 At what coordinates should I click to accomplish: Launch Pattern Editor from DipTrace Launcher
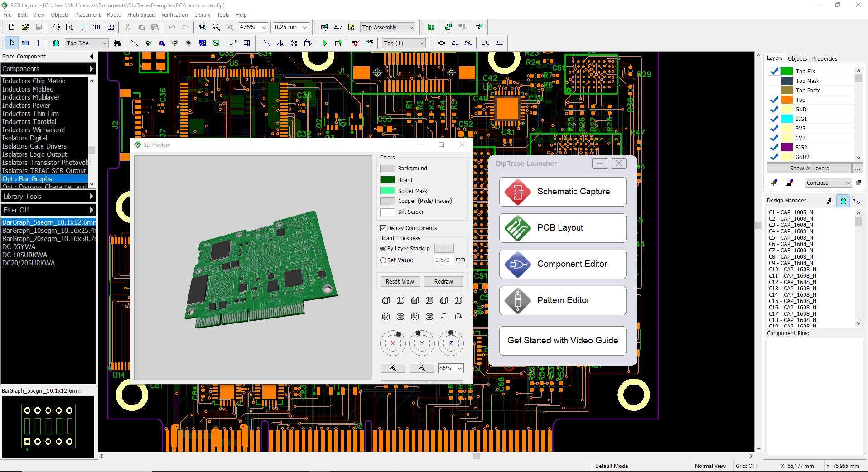[562, 300]
